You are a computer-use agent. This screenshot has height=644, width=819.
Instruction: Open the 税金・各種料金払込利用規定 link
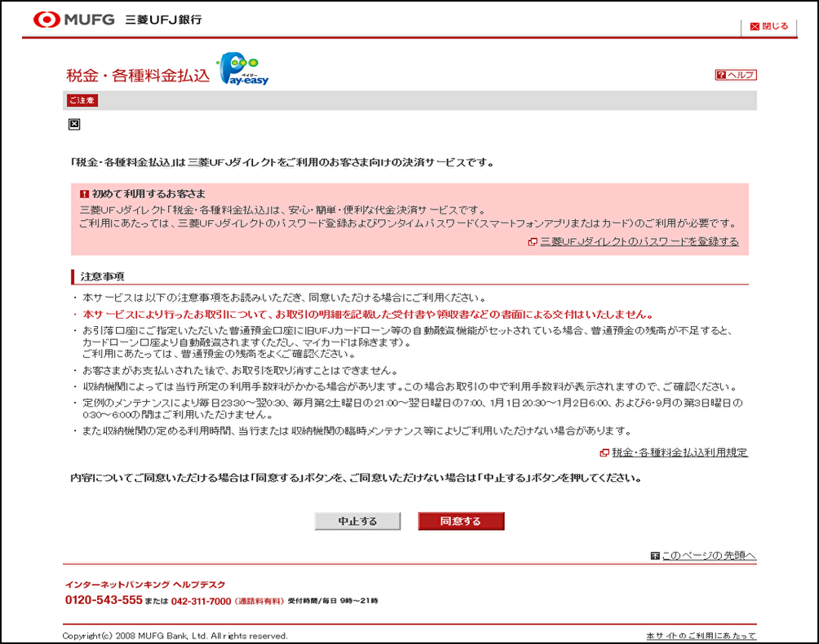click(680, 452)
